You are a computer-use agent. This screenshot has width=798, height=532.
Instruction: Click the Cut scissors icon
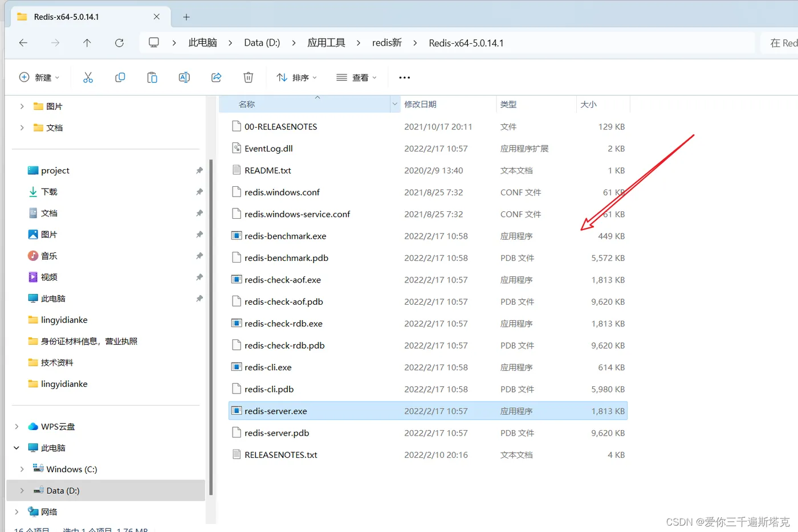[x=88, y=77]
